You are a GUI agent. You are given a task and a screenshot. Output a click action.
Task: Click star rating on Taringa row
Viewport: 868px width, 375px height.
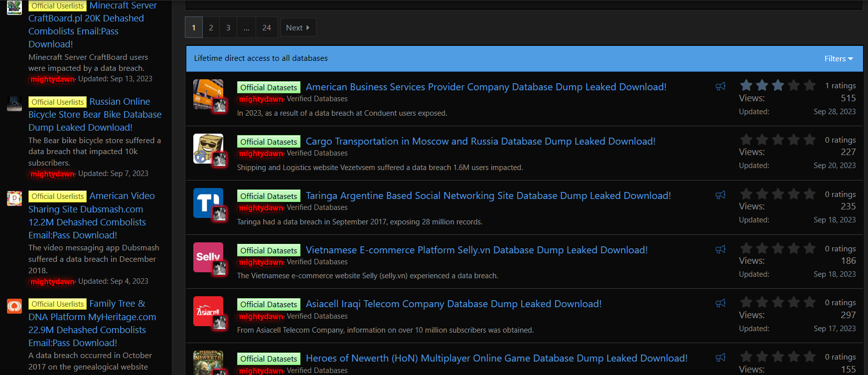(778, 194)
